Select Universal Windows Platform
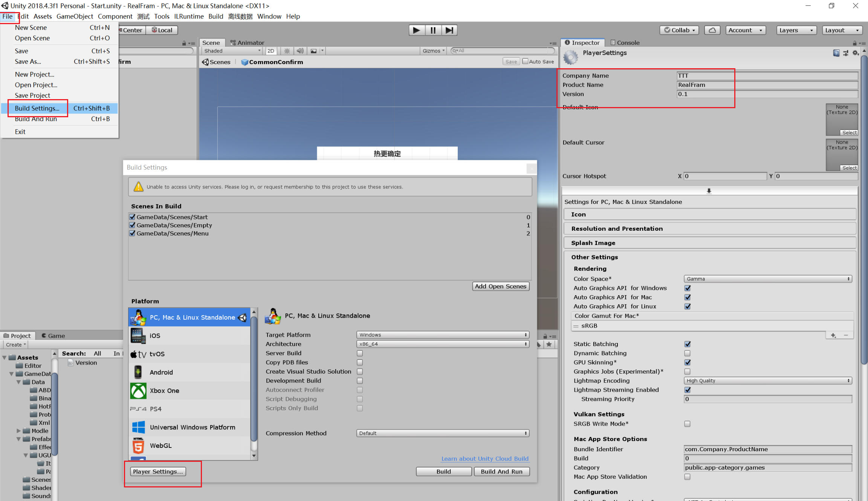The image size is (868, 501). click(189, 427)
